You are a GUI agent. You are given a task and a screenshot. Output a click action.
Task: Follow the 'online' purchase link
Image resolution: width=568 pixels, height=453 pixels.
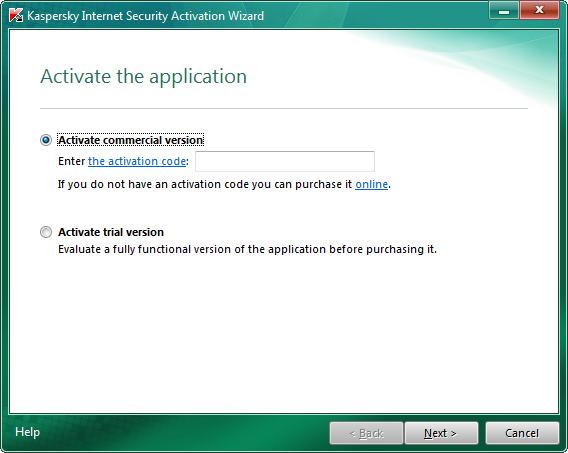coord(371,184)
